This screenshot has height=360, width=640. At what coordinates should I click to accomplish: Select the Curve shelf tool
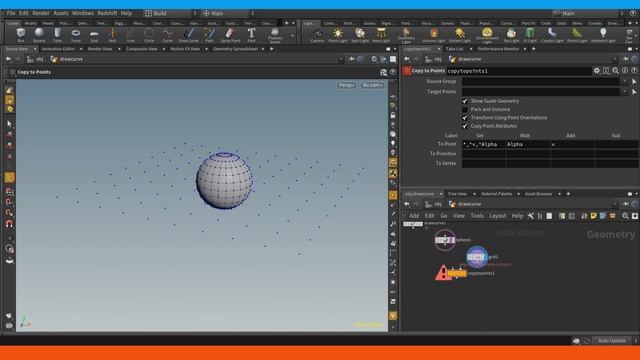coord(167,35)
